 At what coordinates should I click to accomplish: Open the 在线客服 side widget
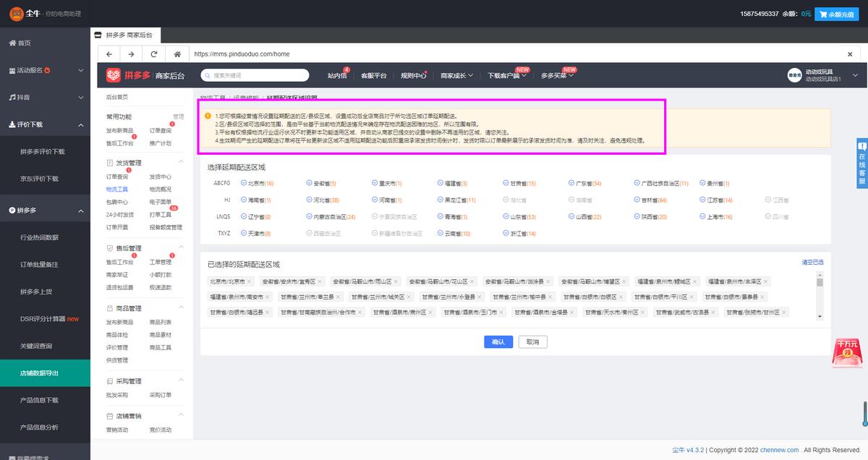(x=862, y=163)
